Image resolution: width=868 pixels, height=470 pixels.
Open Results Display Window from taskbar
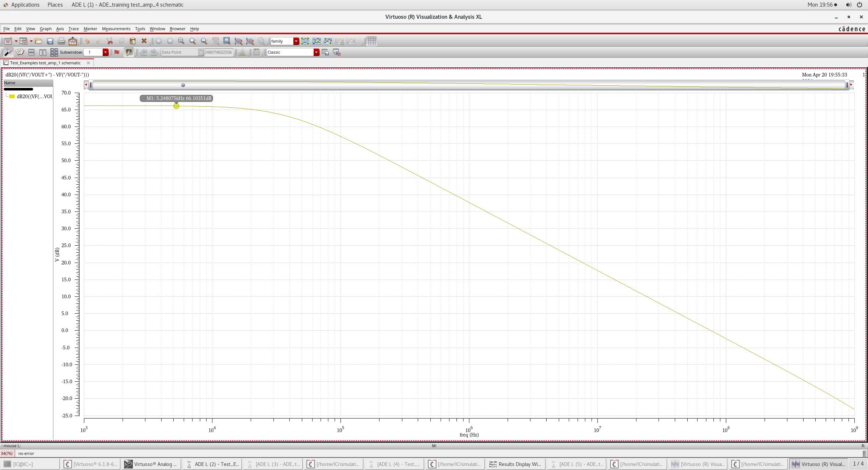515,464
